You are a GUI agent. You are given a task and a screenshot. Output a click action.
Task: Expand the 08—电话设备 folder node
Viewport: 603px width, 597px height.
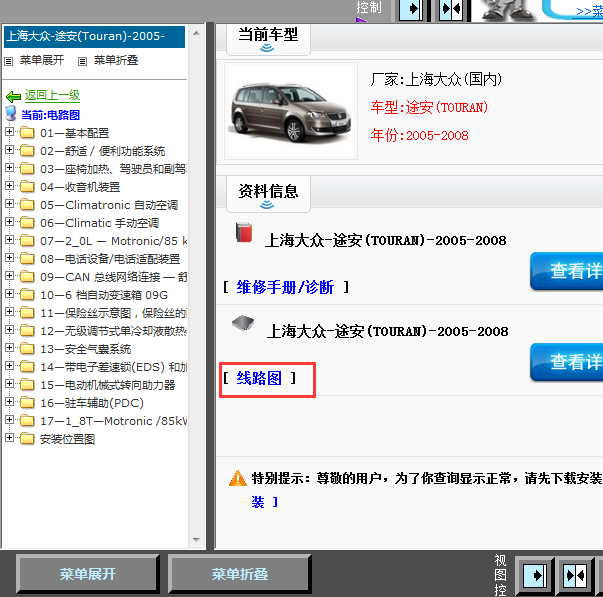click(10, 258)
